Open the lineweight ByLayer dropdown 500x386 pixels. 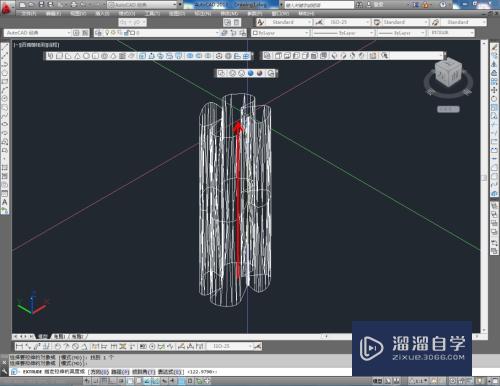401,33
